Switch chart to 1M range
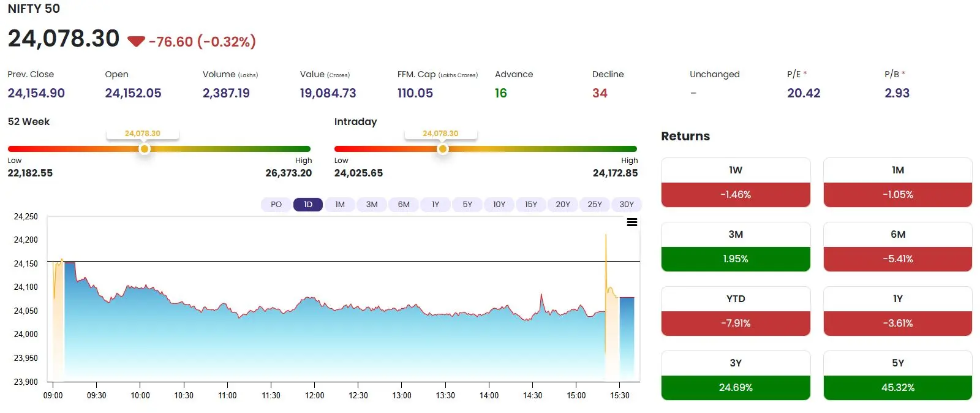Viewport: 980px width, 413px height. point(340,205)
